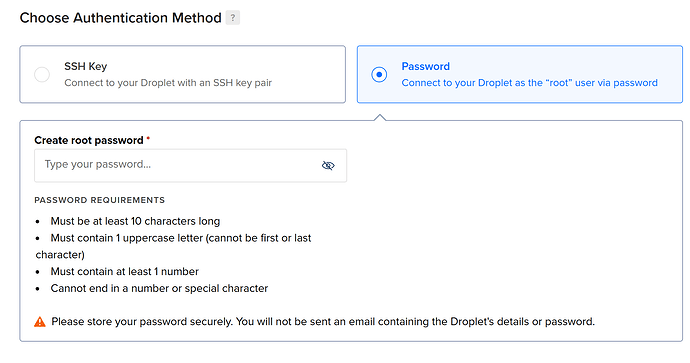This screenshot has width=690, height=363.
Task: Open the authentication method help question-mark icon
Action: click(233, 18)
